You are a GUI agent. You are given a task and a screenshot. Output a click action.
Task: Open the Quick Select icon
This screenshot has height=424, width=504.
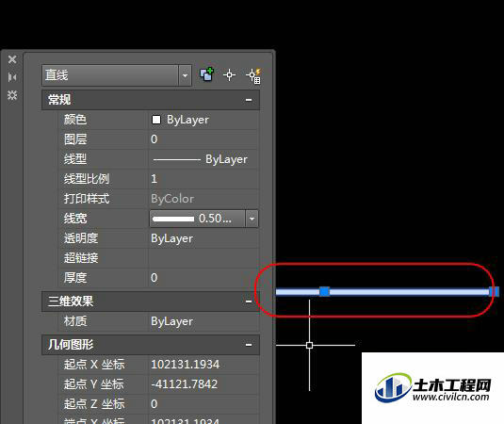(253, 76)
